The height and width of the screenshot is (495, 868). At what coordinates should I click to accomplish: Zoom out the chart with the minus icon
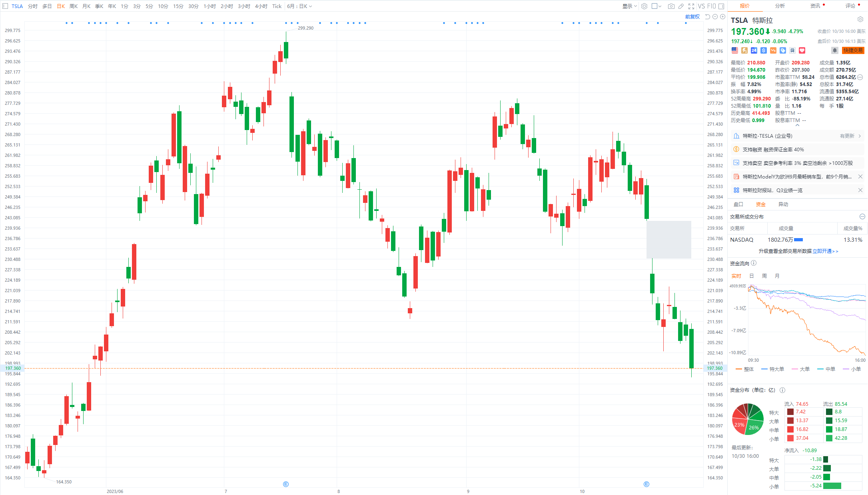coord(715,17)
